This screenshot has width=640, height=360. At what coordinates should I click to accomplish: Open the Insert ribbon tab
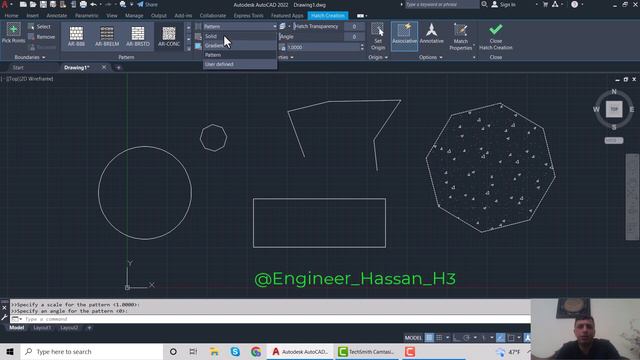tap(33, 16)
